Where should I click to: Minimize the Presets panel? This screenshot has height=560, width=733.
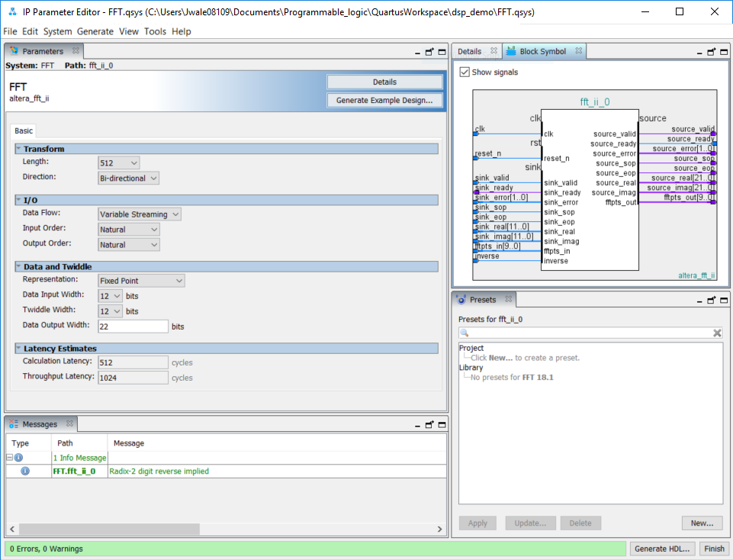pos(699,301)
